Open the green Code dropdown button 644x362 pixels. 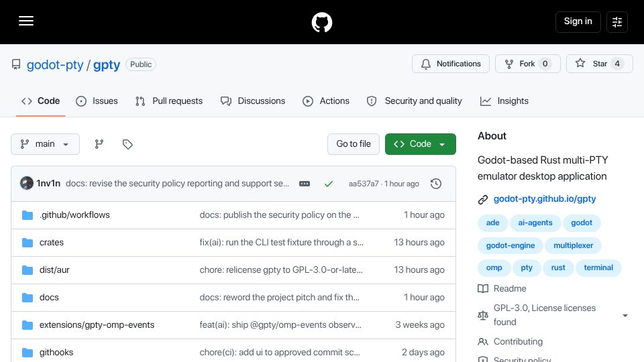(420, 144)
